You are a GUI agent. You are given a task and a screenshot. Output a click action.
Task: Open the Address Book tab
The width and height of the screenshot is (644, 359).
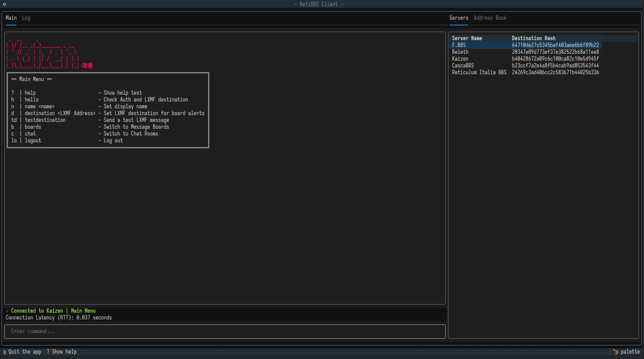490,18
